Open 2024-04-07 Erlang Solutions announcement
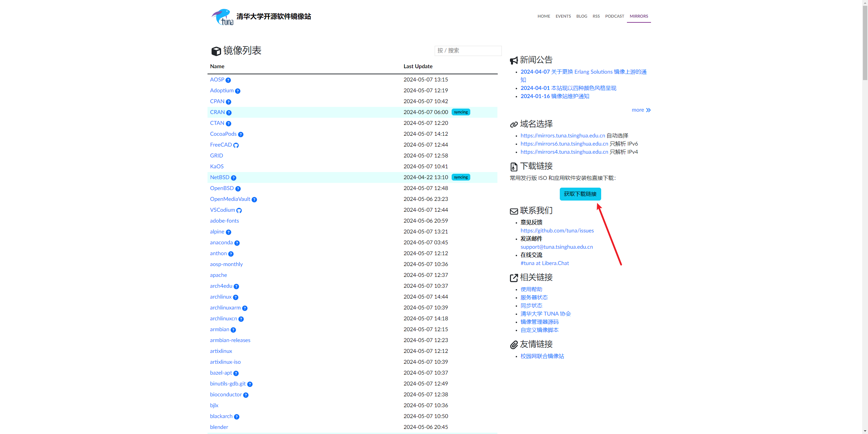The image size is (868, 434). click(584, 76)
